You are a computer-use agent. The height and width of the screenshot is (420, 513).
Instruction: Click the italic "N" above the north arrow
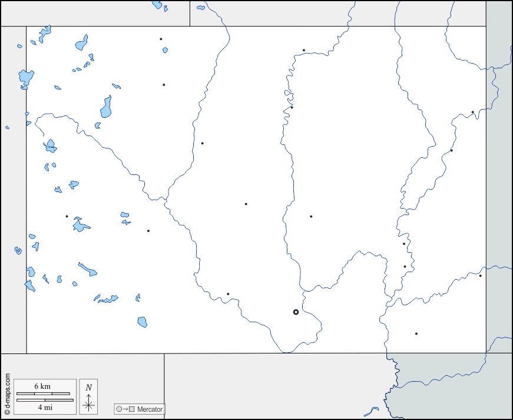coord(88,387)
